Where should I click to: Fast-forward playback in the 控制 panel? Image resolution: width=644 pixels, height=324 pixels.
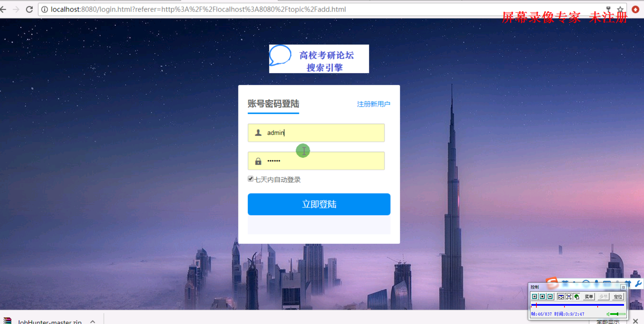coord(550,297)
